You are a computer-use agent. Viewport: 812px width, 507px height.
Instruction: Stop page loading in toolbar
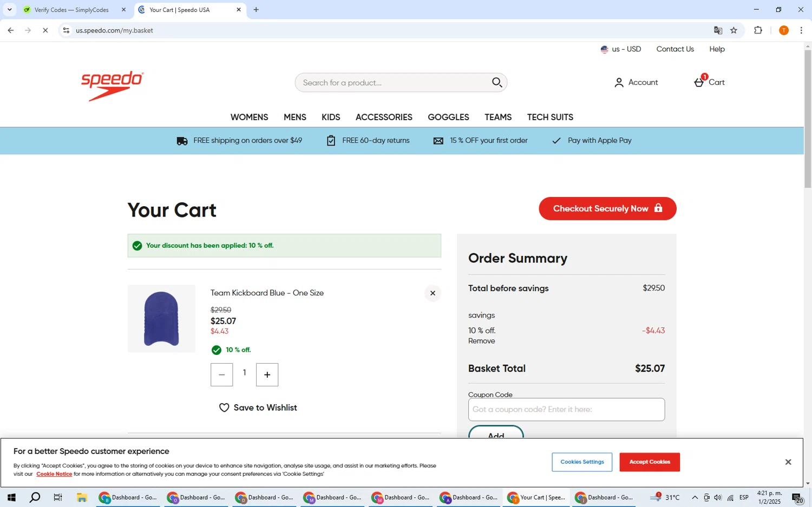(x=45, y=30)
